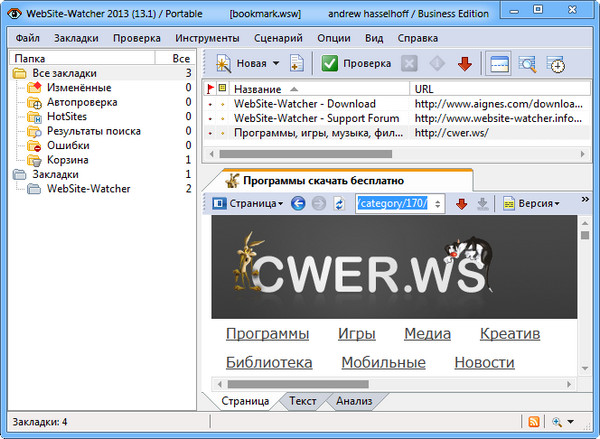Click red down arrow in browser toolbar

click(x=461, y=204)
